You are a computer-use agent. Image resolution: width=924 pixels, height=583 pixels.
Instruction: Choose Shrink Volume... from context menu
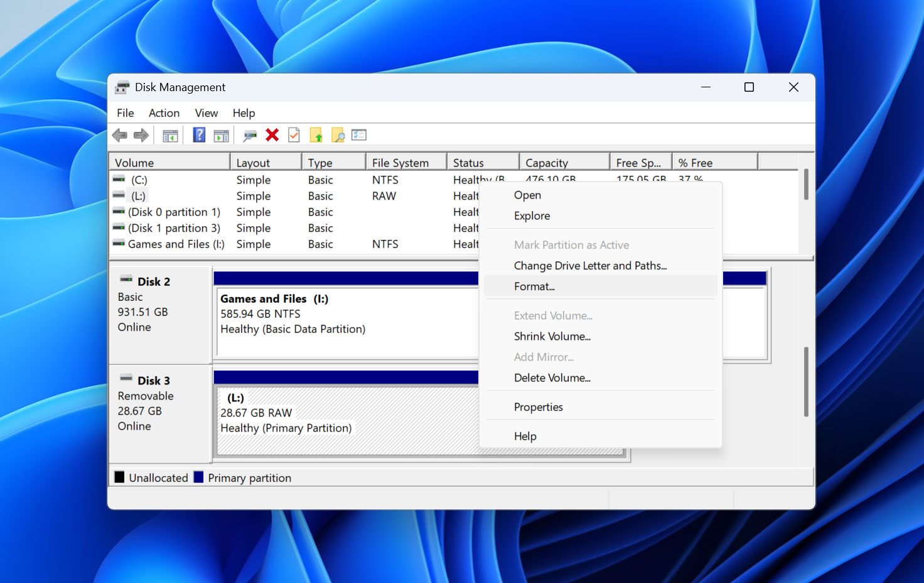click(x=600, y=336)
